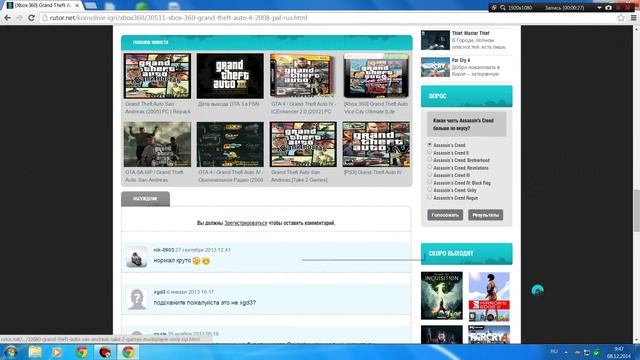Open the Обсуждение discussion tab
This screenshot has height=360, width=640.
(x=145, y=199)
